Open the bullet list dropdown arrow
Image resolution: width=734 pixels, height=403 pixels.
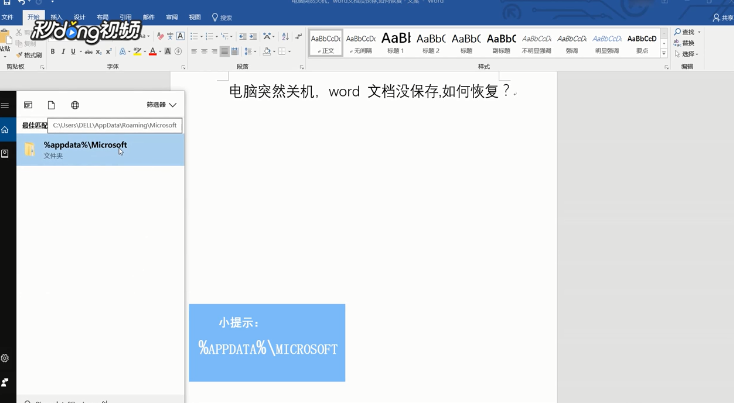pyautogui.click(x=201, y=37)
